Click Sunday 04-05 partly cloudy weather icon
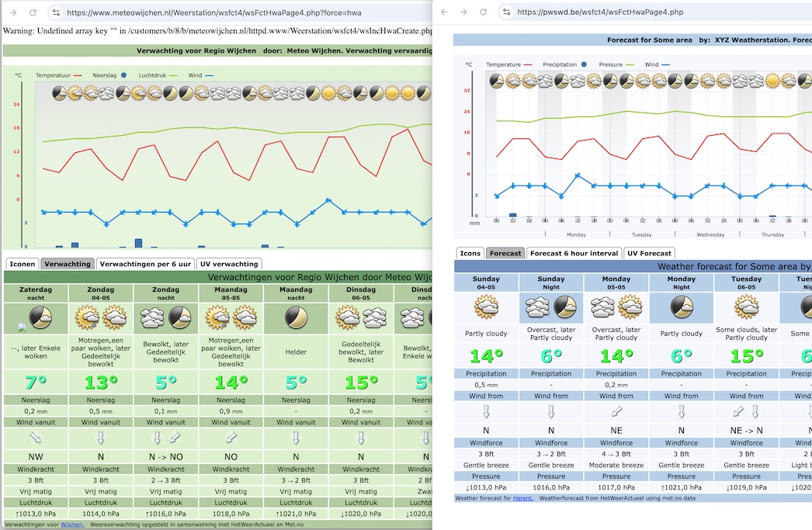 pyautogui.click(x=486, y=308)
